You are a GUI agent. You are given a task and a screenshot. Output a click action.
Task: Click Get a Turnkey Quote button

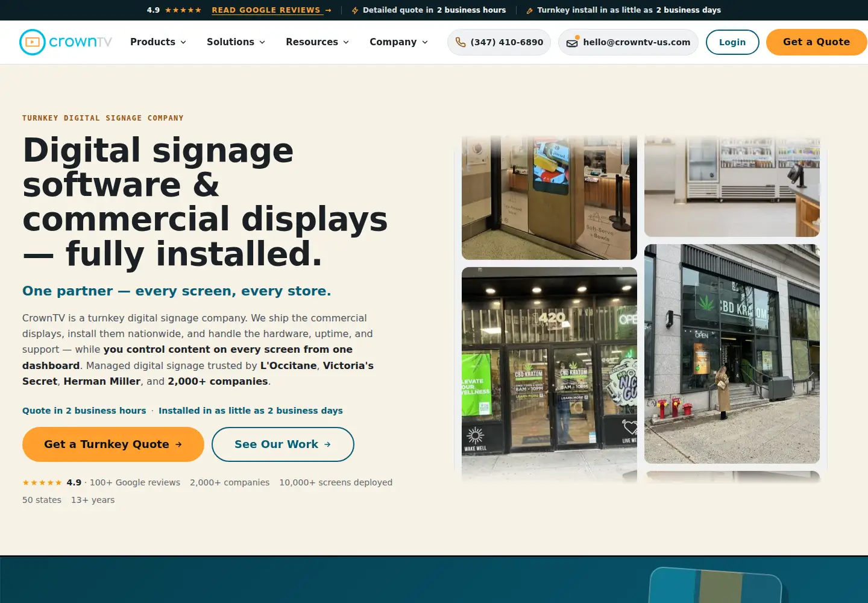pos(113,444)
